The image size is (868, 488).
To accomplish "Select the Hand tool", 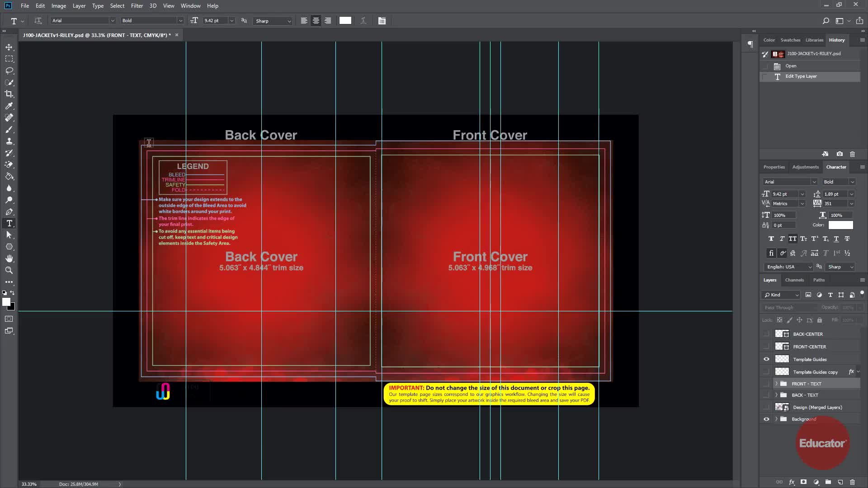I will 9,258.
